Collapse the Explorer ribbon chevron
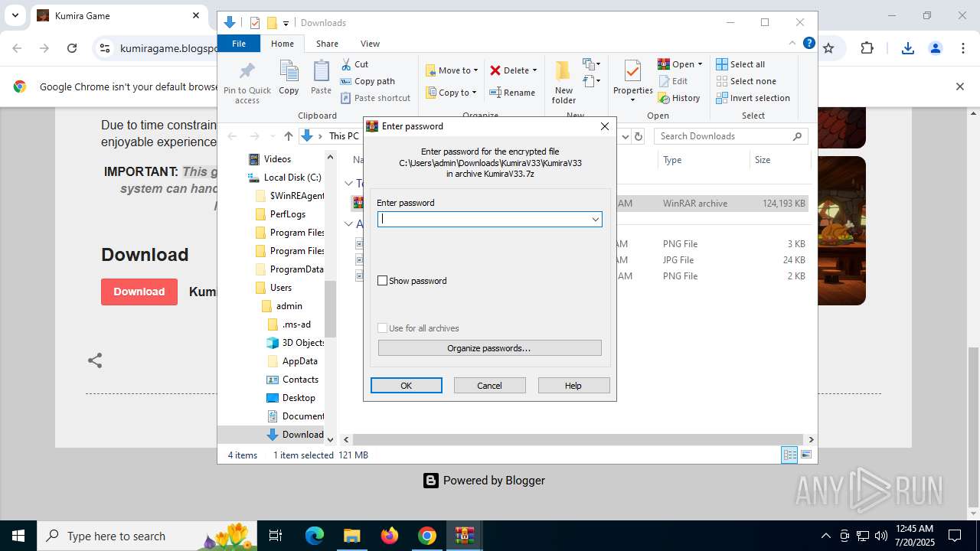 (792, 43)
